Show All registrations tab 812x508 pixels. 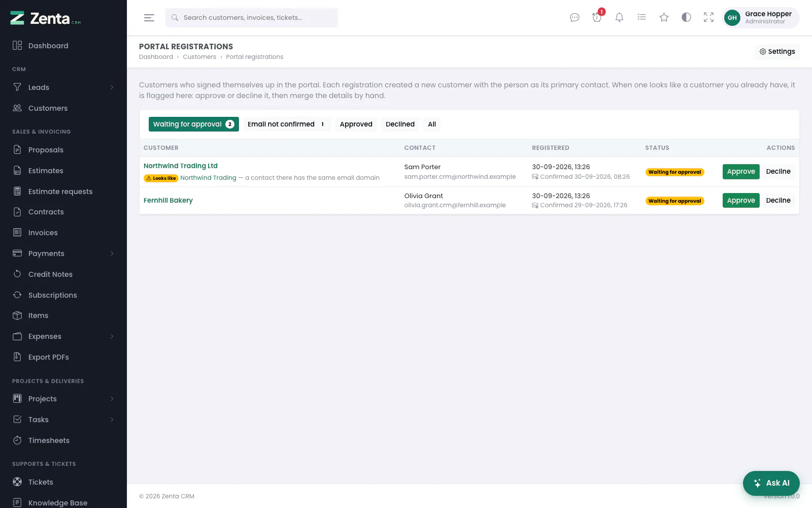pyautogui.click(x=432, y=124)
